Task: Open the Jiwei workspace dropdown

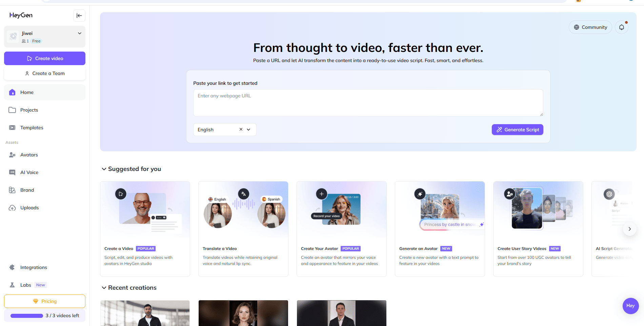Action: click(x=45, y=37)
